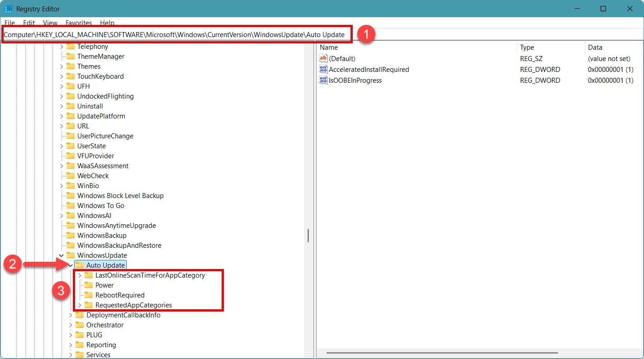
Task: Expand the DeploymentCallbackInfo key
Action: 71,315
